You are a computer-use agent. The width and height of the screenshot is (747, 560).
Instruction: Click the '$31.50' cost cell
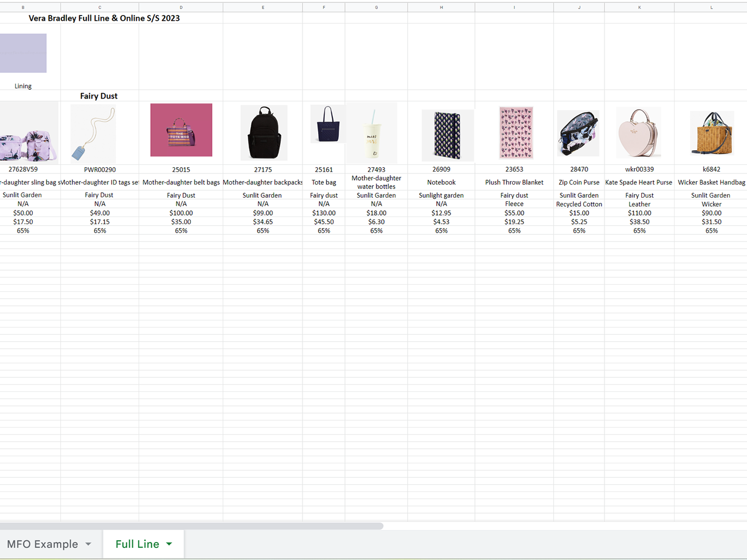711,222
